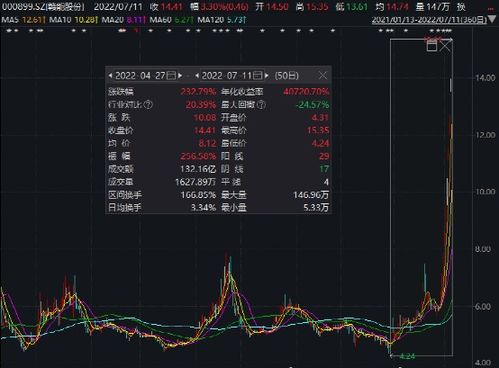This screenshot has height=368, width=499.
Task: Open calendar icon for end date 2022-07-11
Action: pos(258,75)
